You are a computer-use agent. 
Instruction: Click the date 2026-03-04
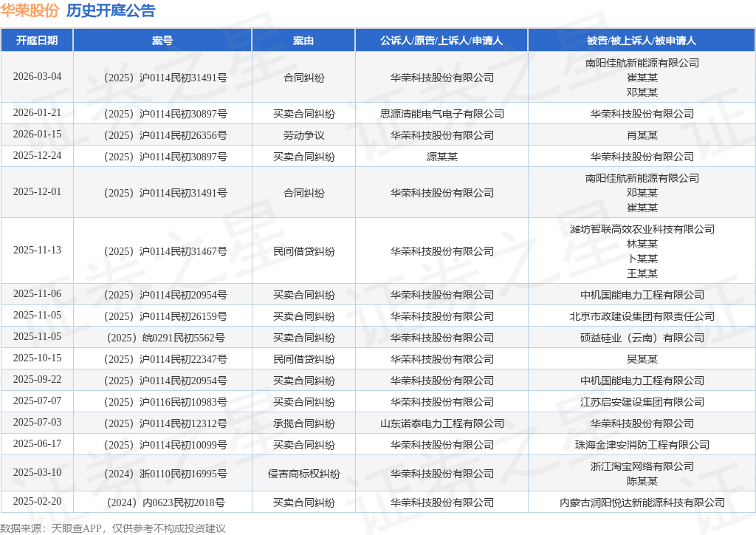(x=37, y=76)
